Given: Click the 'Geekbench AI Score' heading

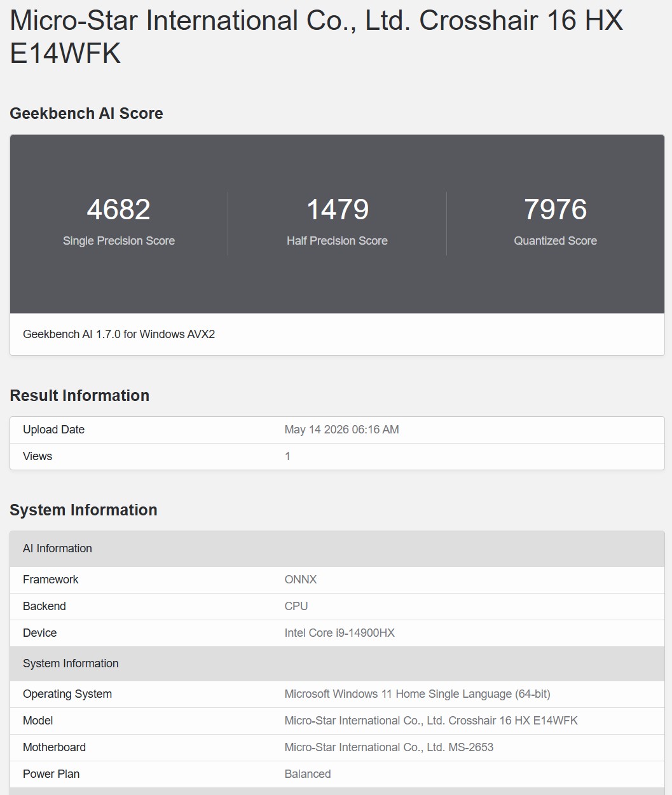Looking at the screenshot, I should click(86, 114).
